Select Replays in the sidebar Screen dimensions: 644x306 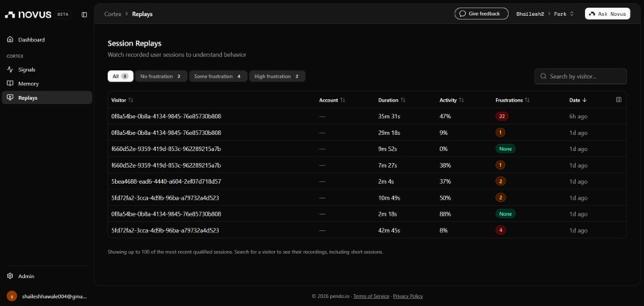coord(47,97)
